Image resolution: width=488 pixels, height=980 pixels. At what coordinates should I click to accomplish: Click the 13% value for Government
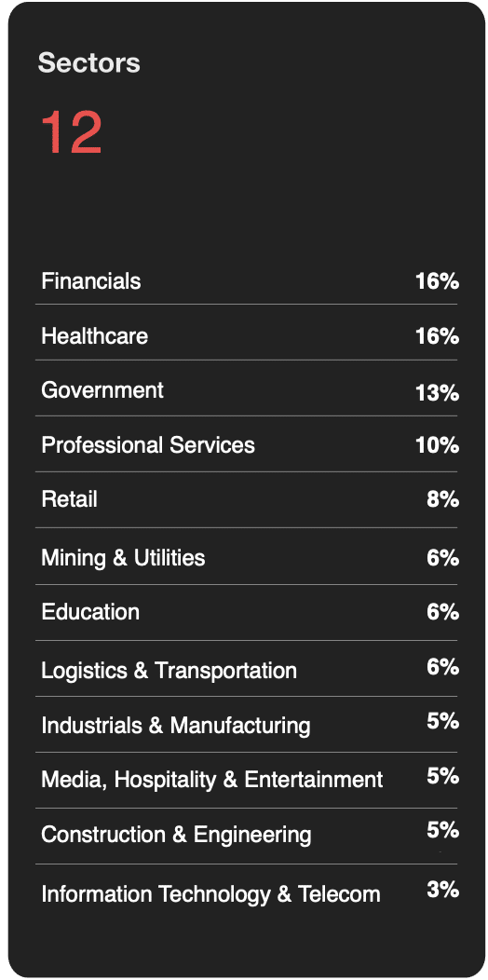coord(438,393)
